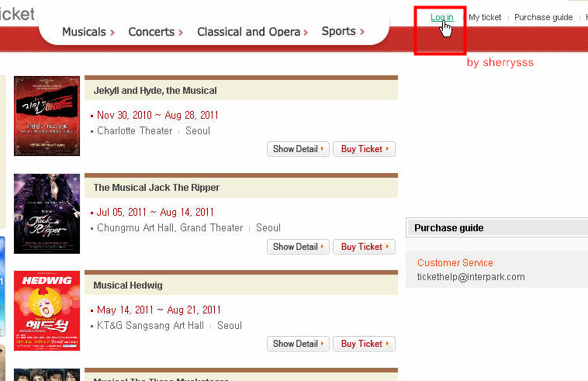Click date Jul 05, 2011 ~ Aug 14, 2011
Screen dimensions: 588x381
tap(155, 213)
